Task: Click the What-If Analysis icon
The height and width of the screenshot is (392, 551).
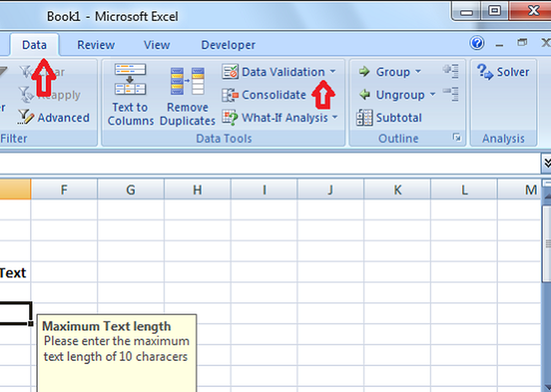Action: (230, 118)
